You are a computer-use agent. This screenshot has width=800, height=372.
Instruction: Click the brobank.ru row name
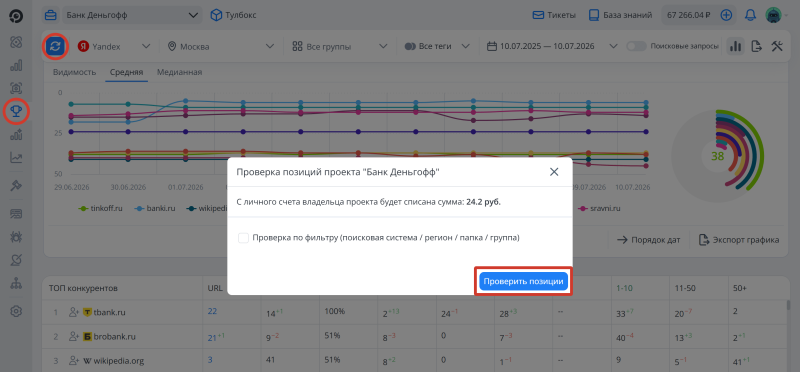tap(114, 337)
